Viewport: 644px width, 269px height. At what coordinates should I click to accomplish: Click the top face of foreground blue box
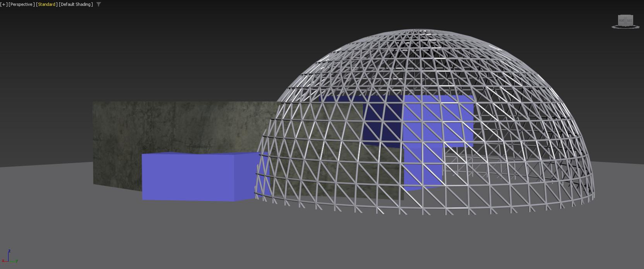pyautogui.click(x=194, y=154)
